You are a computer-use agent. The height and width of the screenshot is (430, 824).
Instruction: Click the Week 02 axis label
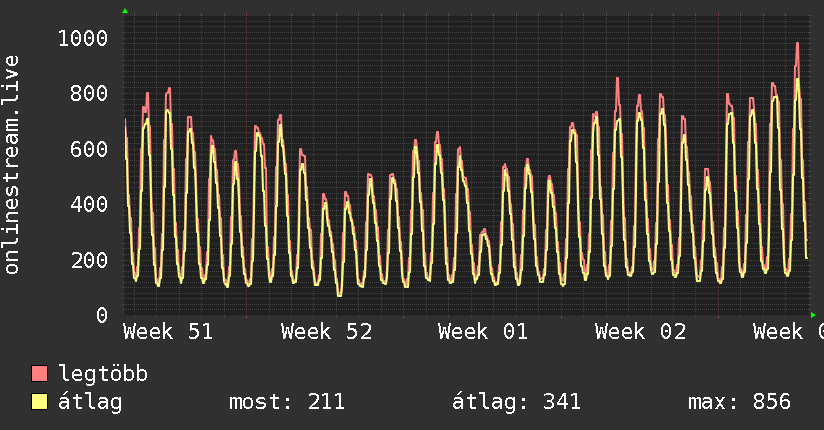click(641, 332)
